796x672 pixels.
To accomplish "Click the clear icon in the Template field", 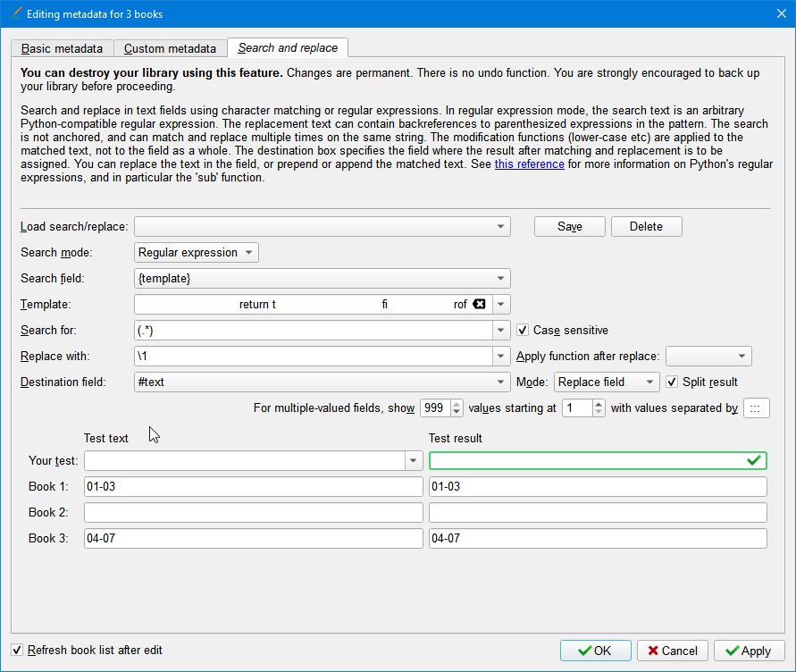I will click(x=479, y=305).
